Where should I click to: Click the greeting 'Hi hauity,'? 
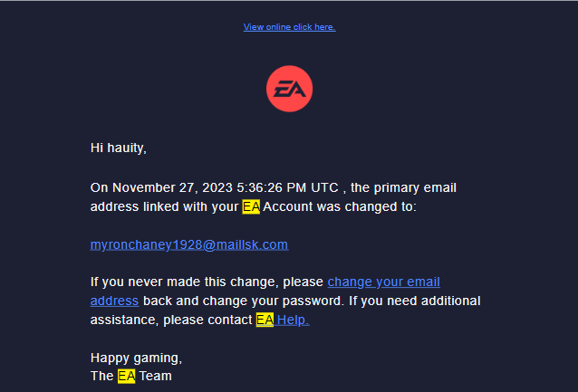(118, 148)
